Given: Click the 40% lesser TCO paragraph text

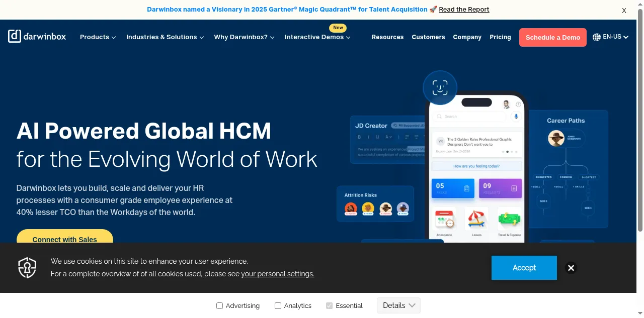Looking at the screenshot, I should (124, 200).
